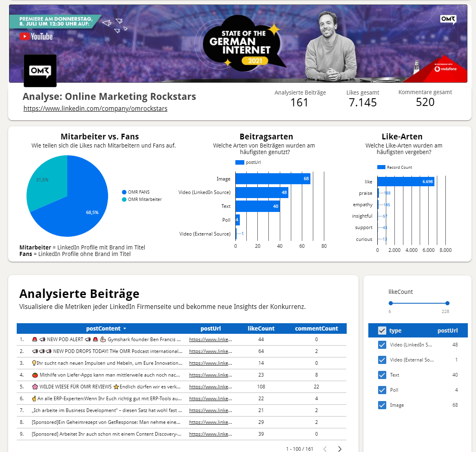Open the omrockstars LinkedIn company link
The image size is (476, 452).
tap(95, 108)
